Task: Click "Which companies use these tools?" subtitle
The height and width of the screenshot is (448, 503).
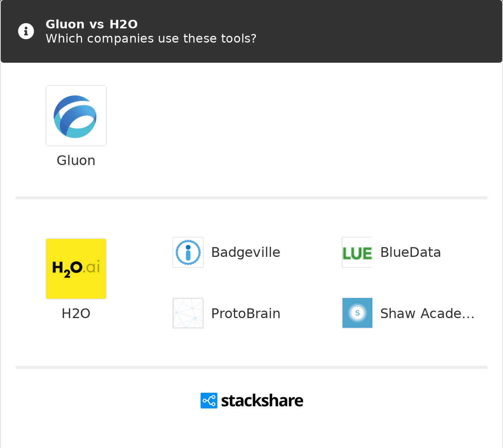Action: [x=151, y=38]
